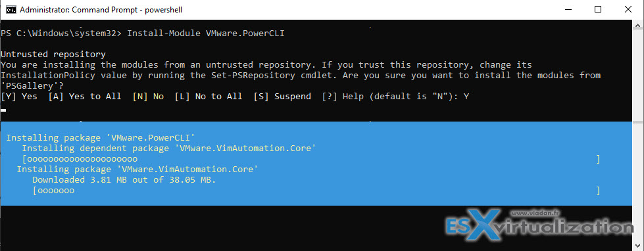Image resolution: width=644 pixels, height=251 pixels.
Task: Click the '[L] No to All' option
Action: click(209, 97)
